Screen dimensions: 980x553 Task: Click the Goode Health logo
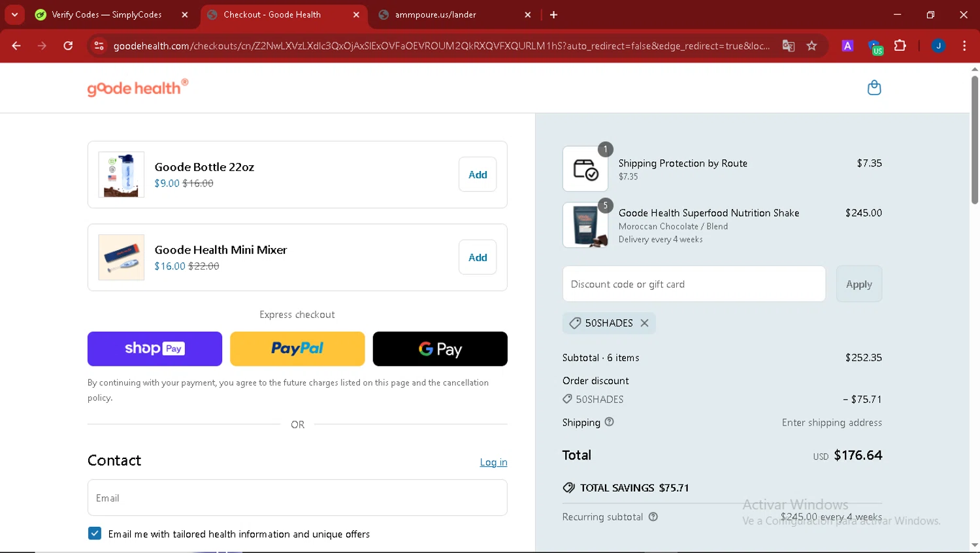[x=138, y=87]
